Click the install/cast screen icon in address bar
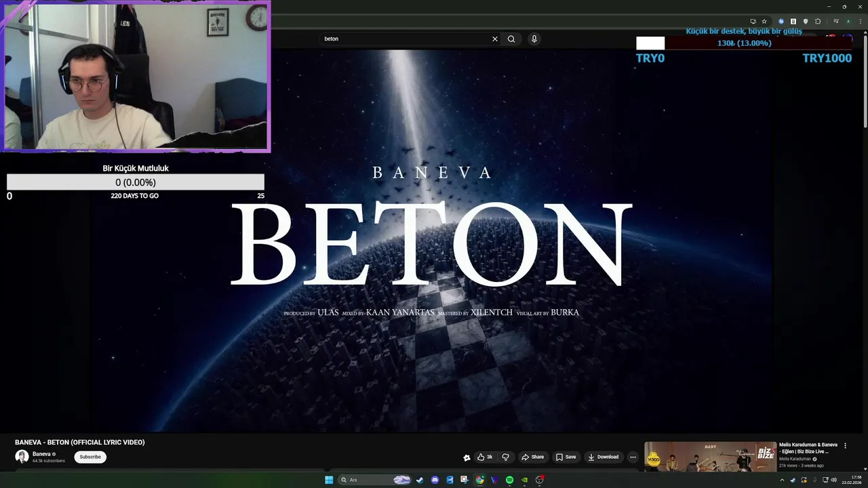This screenshot has height=488, width=868. (x=753, y=21)
